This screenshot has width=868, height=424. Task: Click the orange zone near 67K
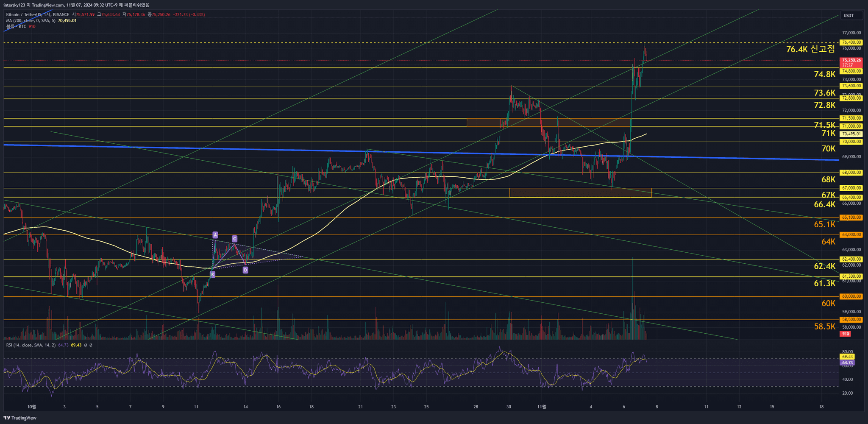coord(580,193)
